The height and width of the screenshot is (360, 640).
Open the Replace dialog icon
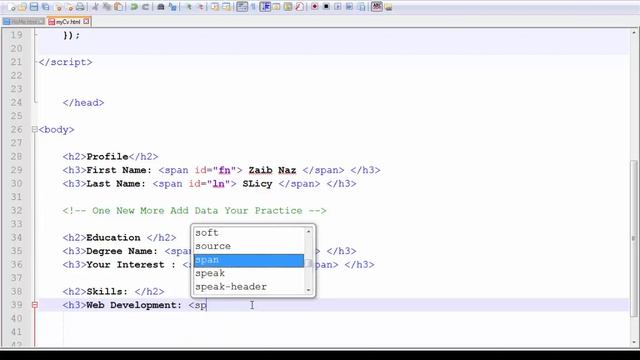coord(173,7)
